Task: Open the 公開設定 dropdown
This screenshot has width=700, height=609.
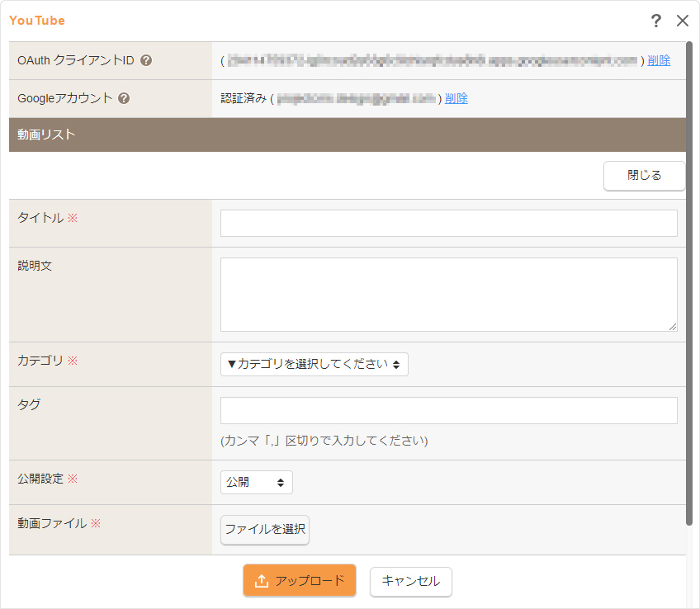Action: pyautogui.click(x=257, y=482)
